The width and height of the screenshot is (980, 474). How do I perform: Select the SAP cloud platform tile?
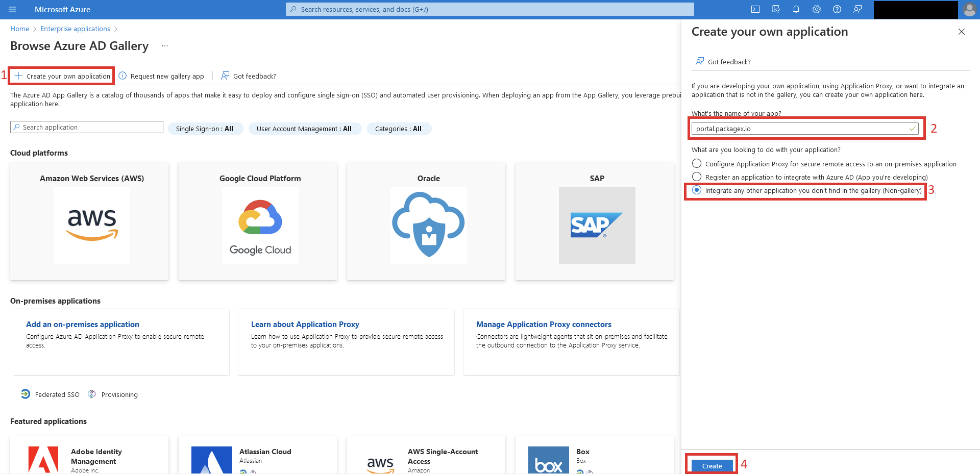pyautogui.click(x=595, y=221)
